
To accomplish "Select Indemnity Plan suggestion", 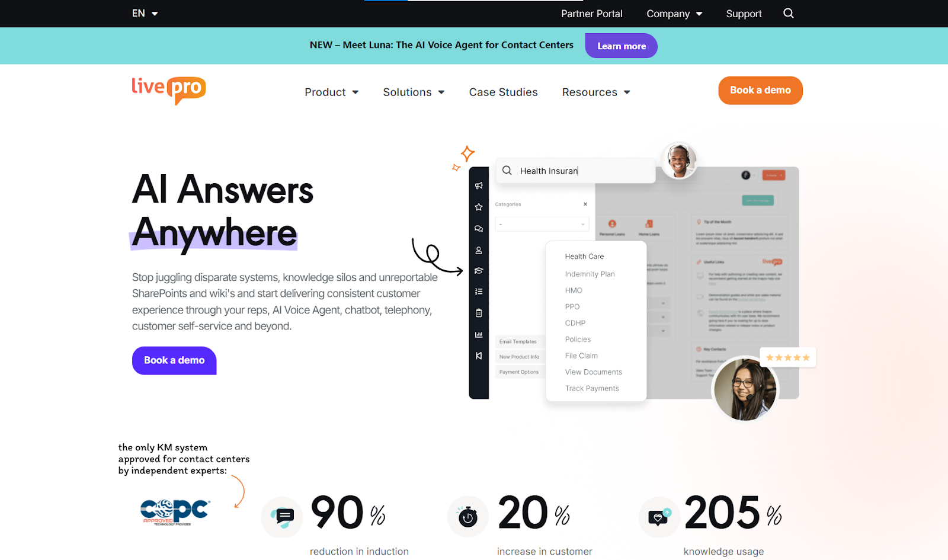I will 590,274.
